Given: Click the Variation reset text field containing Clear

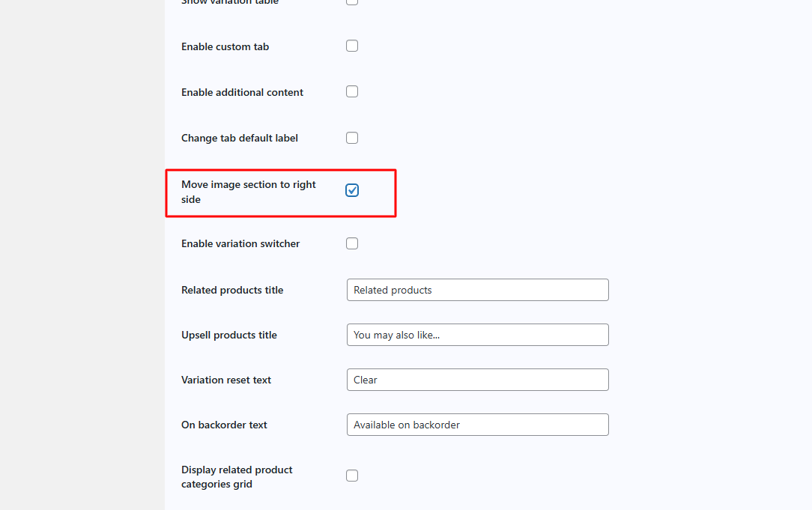Looking at the screenshot, I should [x=477, y=380].
